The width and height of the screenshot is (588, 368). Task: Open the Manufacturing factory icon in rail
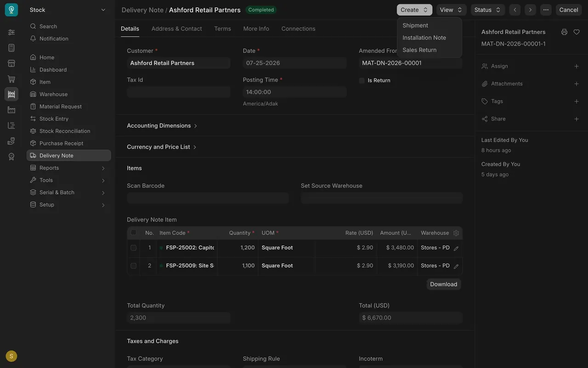[11, 110]
